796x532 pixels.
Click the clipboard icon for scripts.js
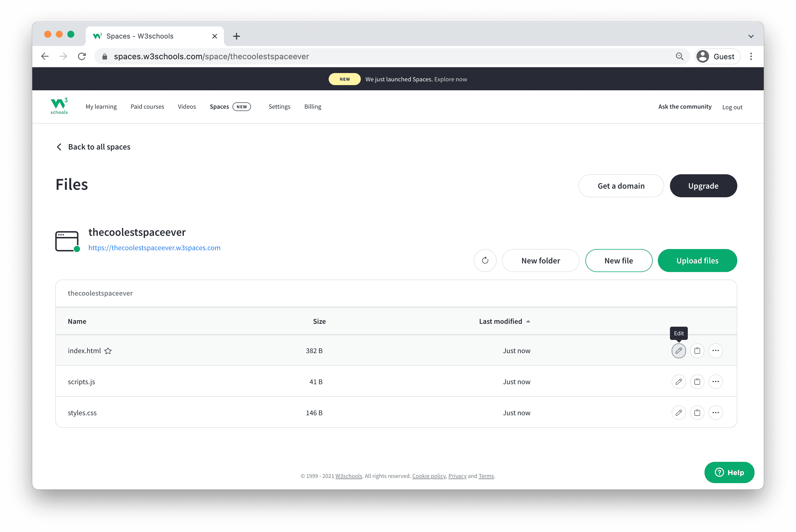(x=697, y=382)
